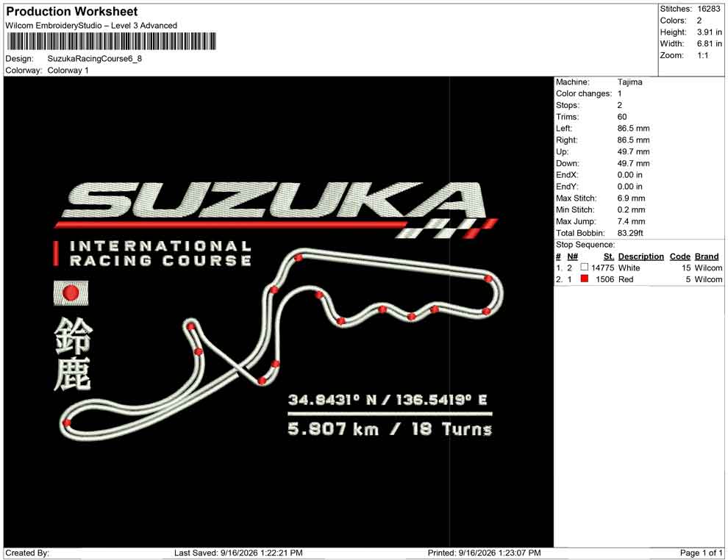Click the 'White' description in row 1

click(629, 268)
